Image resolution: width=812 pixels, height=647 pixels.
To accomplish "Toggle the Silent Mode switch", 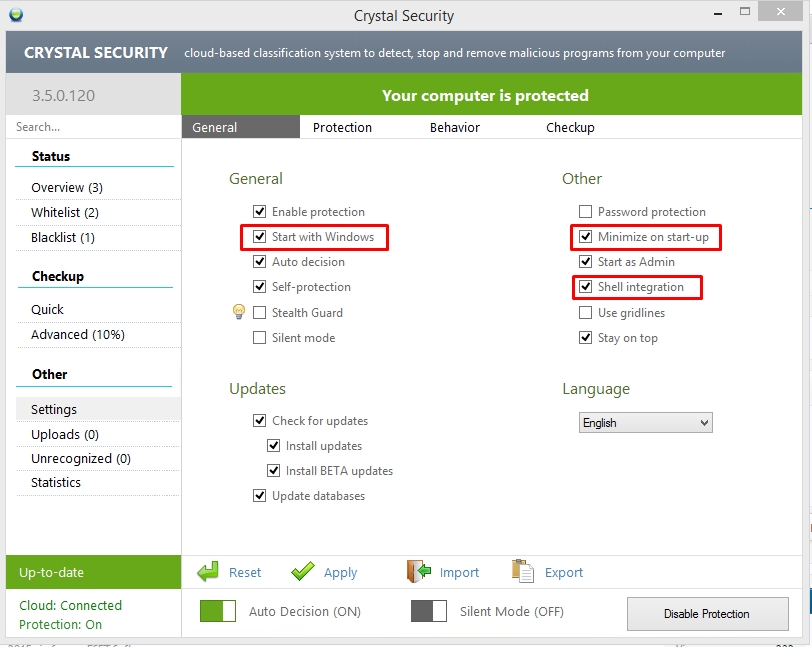I will (x=429, y=611).
